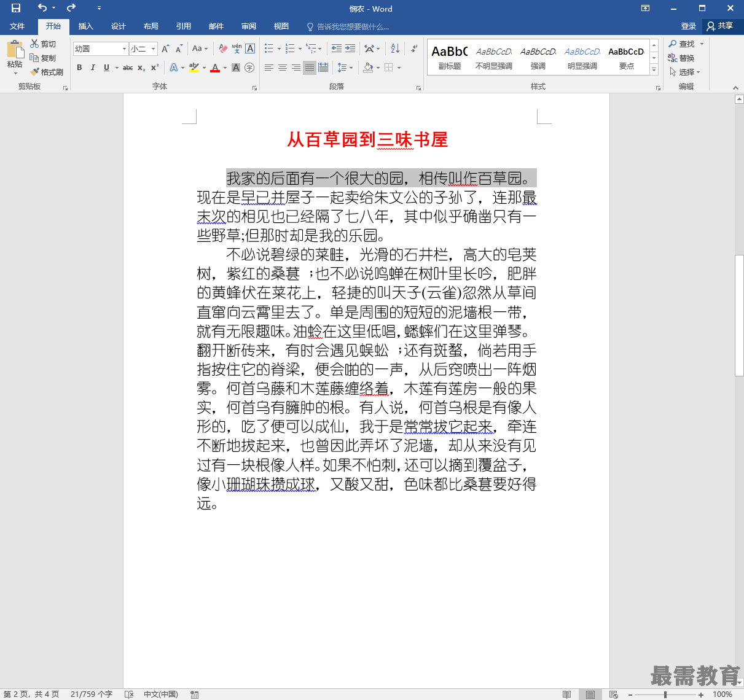The image size is (744, 700).
Task: Adjust the zoom slider in status bar
Action: coord(665,694)
